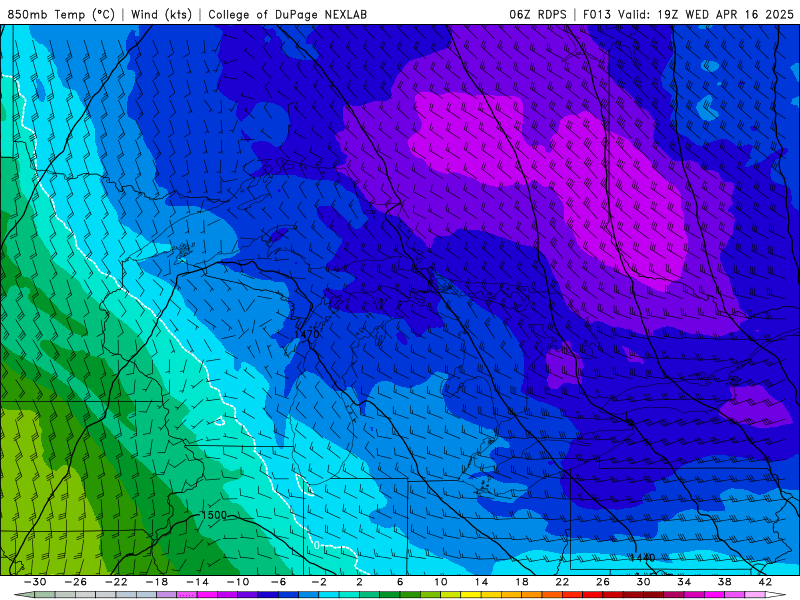Click the 'Wind (kts)' header label

161,14
